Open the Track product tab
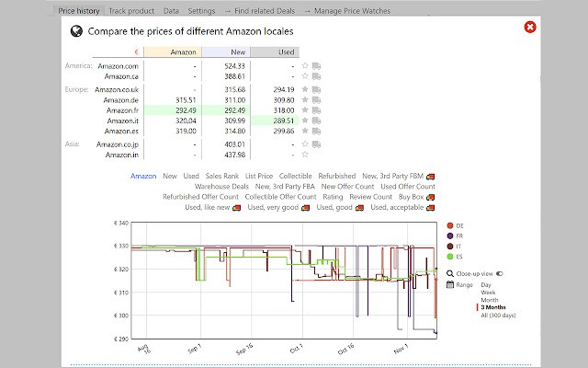Image resolution: width=588 pixels, height=368 pixels. click(x=131, y=11)
